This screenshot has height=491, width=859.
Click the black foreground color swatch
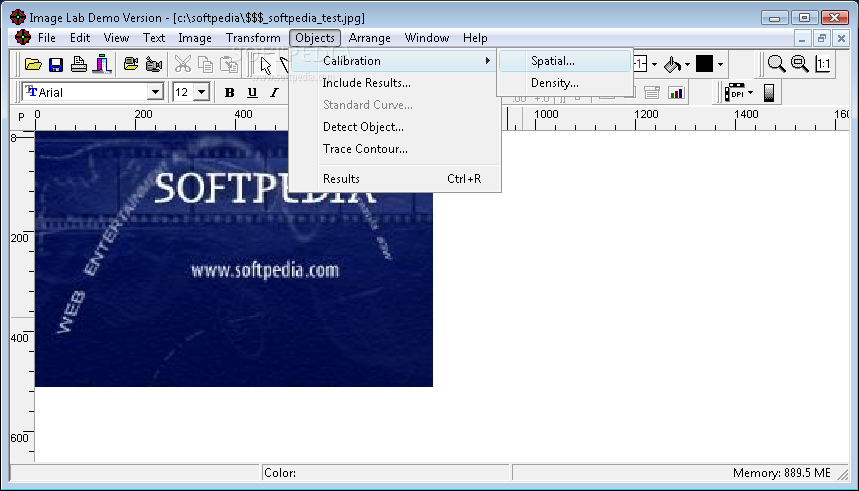click(x=705, y=64)
